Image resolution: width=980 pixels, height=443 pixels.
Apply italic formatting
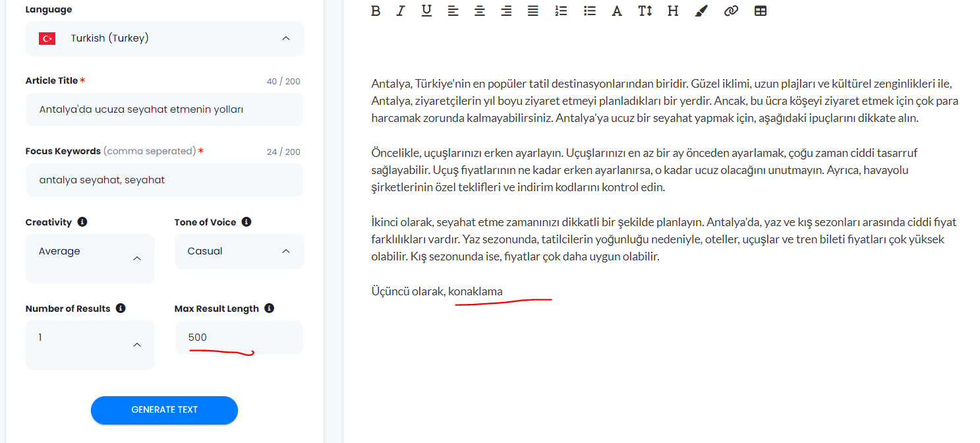(x=400, y=11)
